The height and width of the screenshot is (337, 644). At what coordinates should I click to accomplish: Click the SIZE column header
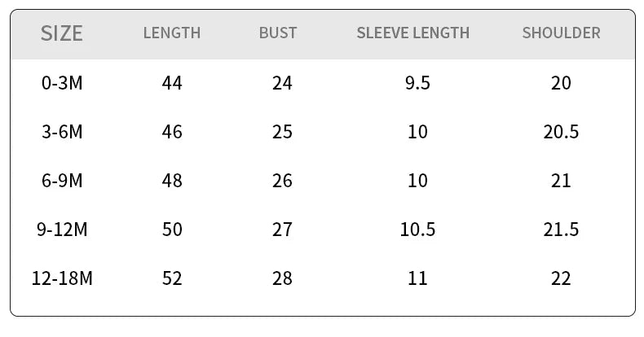pyautogui.click(x=62, y=33)
